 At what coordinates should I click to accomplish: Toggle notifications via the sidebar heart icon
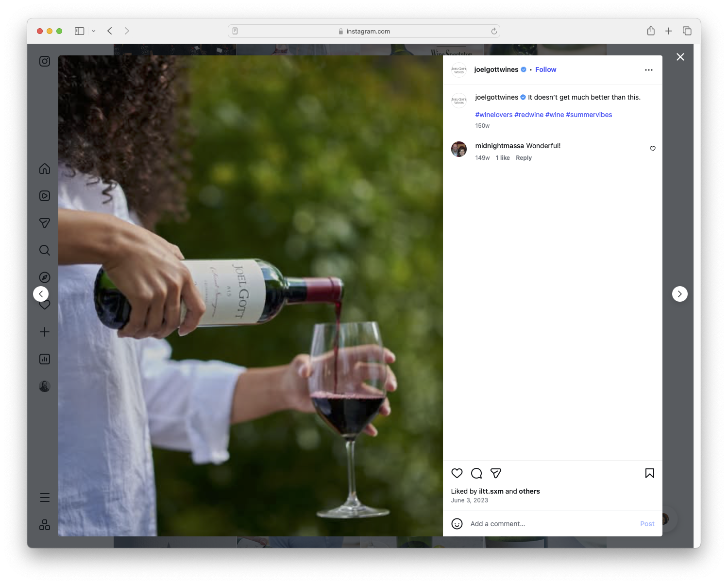[x=44, y=305]
